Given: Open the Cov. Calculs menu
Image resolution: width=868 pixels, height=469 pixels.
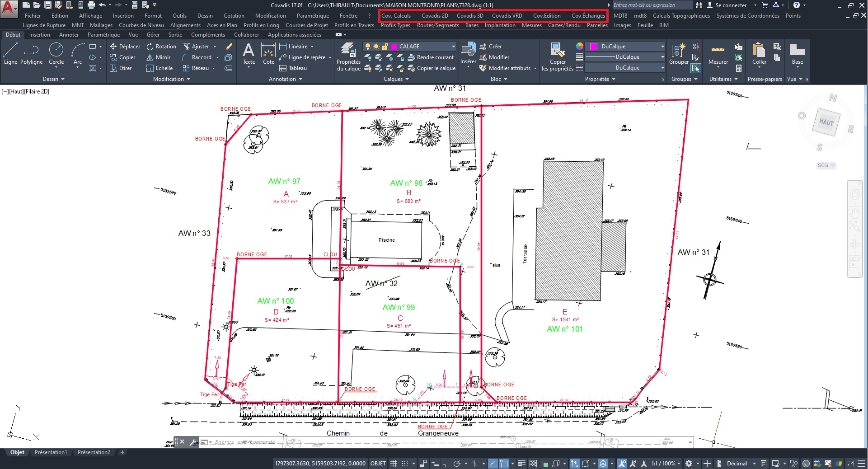Looking at the screenshot, I should 396,16.
